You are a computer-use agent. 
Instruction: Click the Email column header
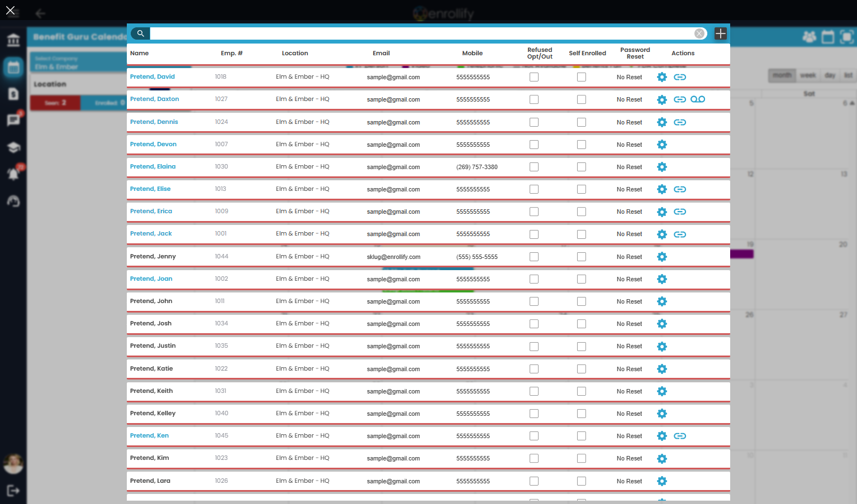[x=381, y=54]
